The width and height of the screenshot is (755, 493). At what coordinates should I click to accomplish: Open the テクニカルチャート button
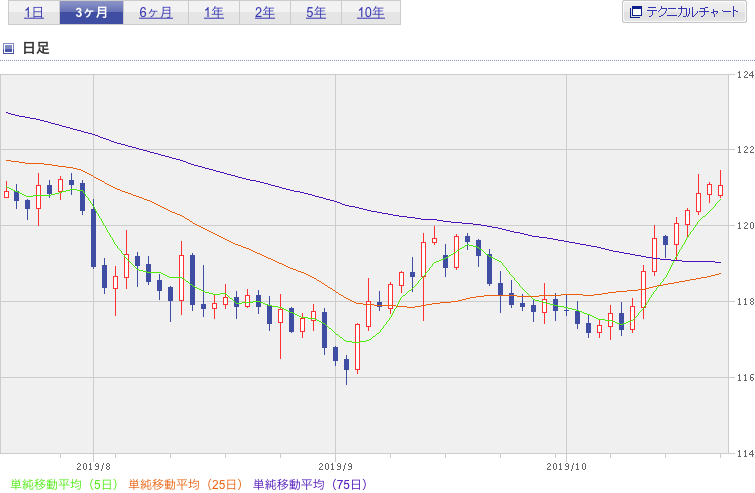pyautogui.click(x=684, y=12)
